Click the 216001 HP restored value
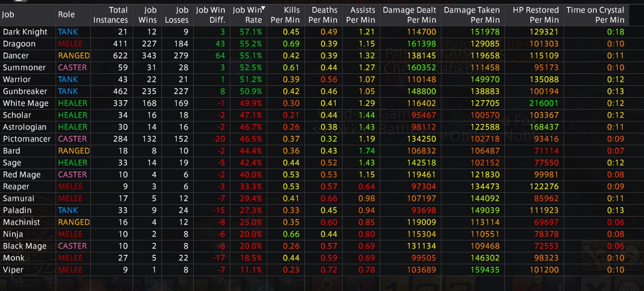Screen dimensions: 644x291 [544, 103]
